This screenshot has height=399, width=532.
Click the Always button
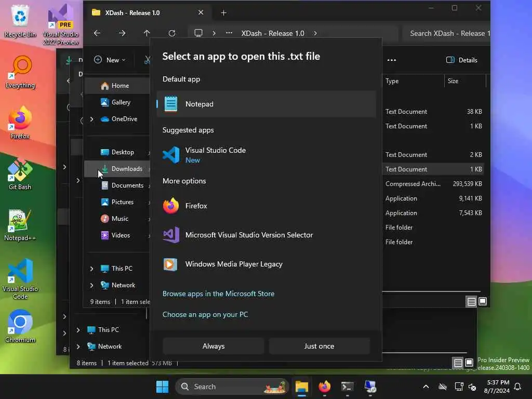pyautogui.click(x=214, y=346)
